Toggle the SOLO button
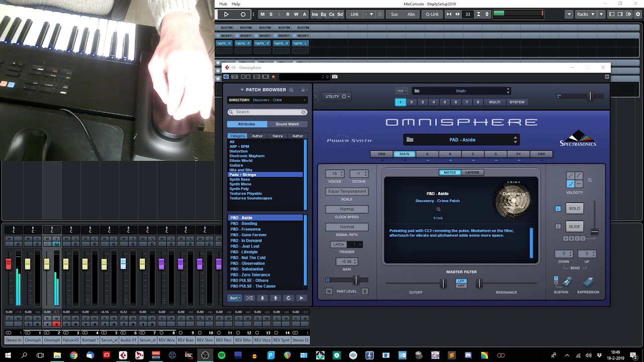 pyautogui.click(x=574, y=209)
